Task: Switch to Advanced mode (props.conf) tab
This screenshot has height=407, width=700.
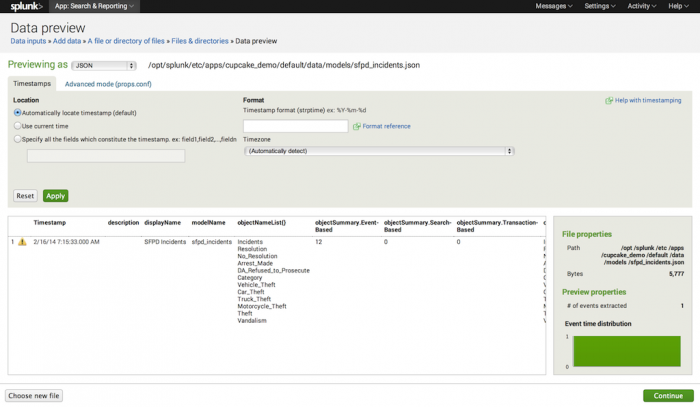Action: pos(108,84)
